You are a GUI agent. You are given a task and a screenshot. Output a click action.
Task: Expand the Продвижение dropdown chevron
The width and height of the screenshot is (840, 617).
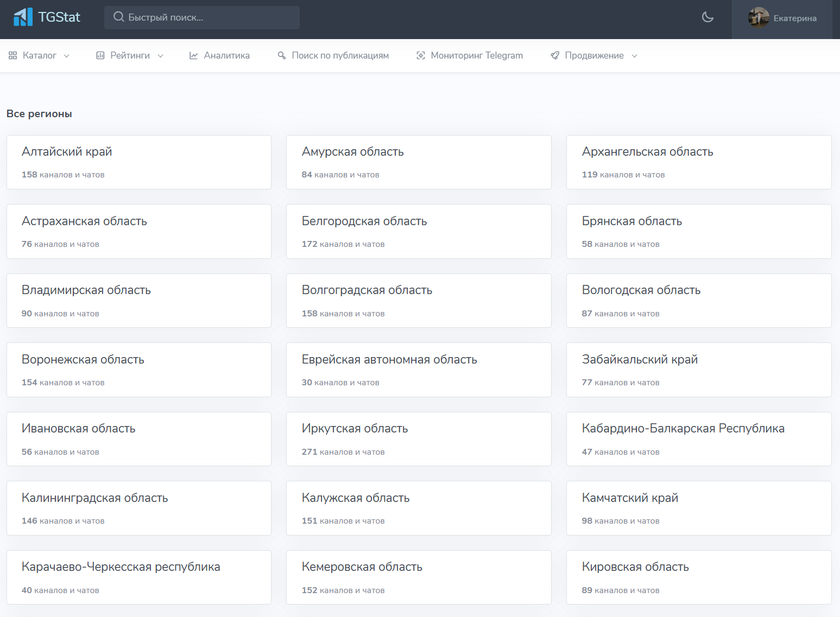pos(634,56)
